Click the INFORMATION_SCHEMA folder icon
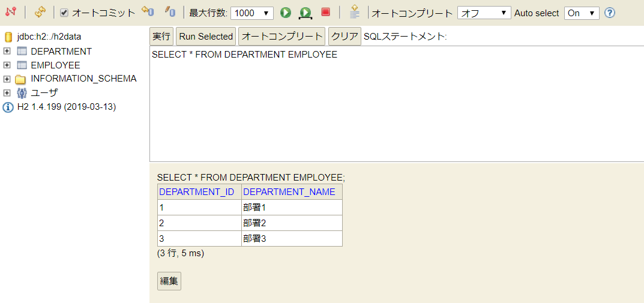This screenshot has height=303, width=644. pyautogui.click(x=20, y=79)
